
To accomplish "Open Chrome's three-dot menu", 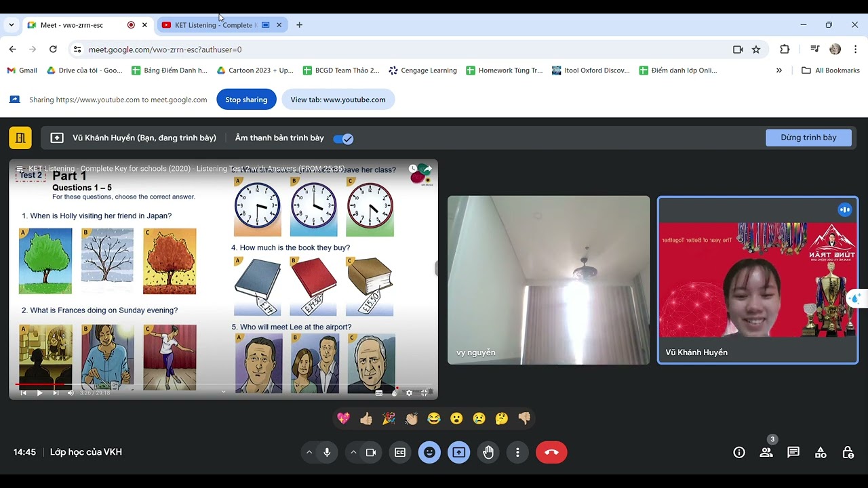I will [x=855, y=49].
